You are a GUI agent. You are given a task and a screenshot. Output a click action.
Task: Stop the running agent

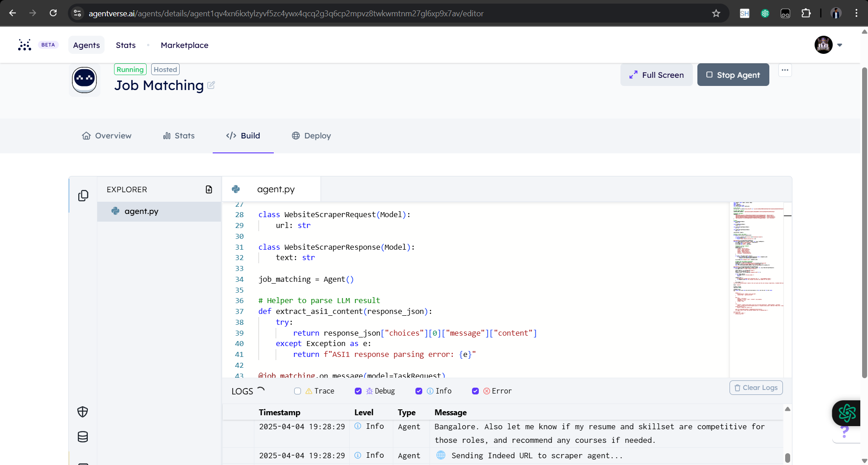733,75
